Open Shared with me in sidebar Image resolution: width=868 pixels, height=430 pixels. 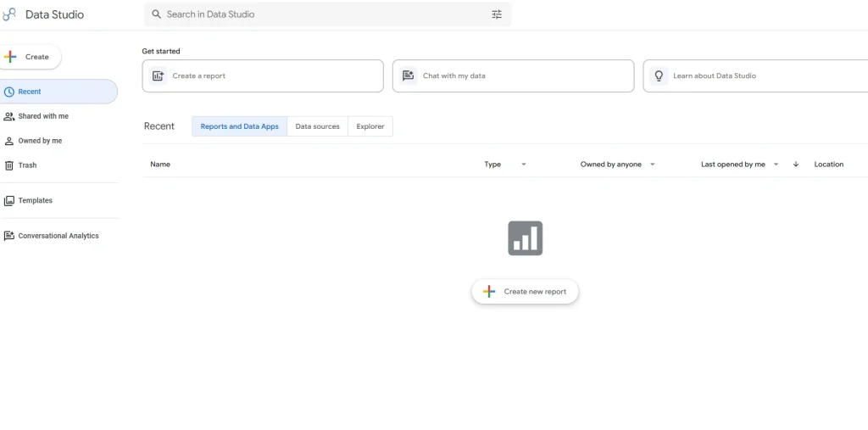pyautogui.click(x=58, y=116)
